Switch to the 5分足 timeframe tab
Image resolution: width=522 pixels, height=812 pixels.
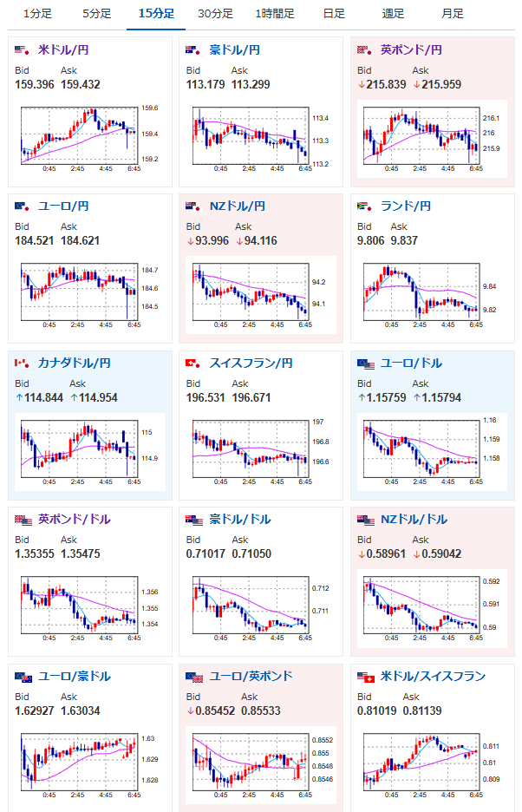[97, 14]
